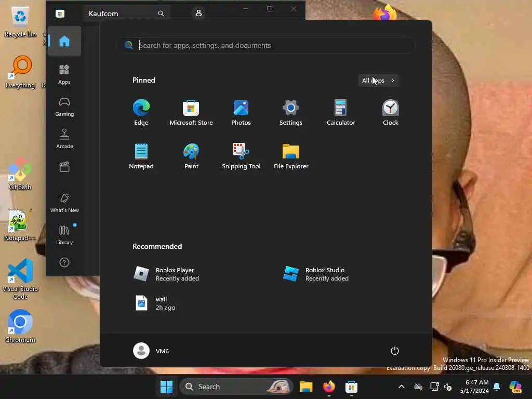Click the Store search field with Kaufcom
532x399 pixels.
[x=127, y=13]
